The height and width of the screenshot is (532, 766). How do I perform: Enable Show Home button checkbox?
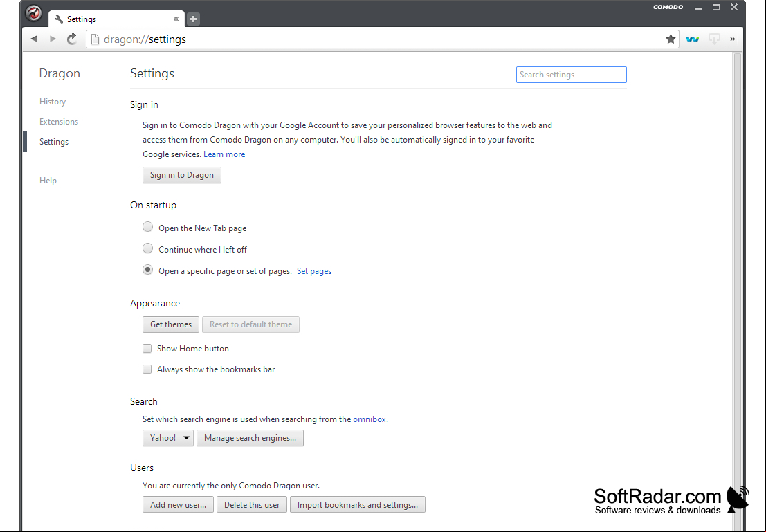click(147, 348)
